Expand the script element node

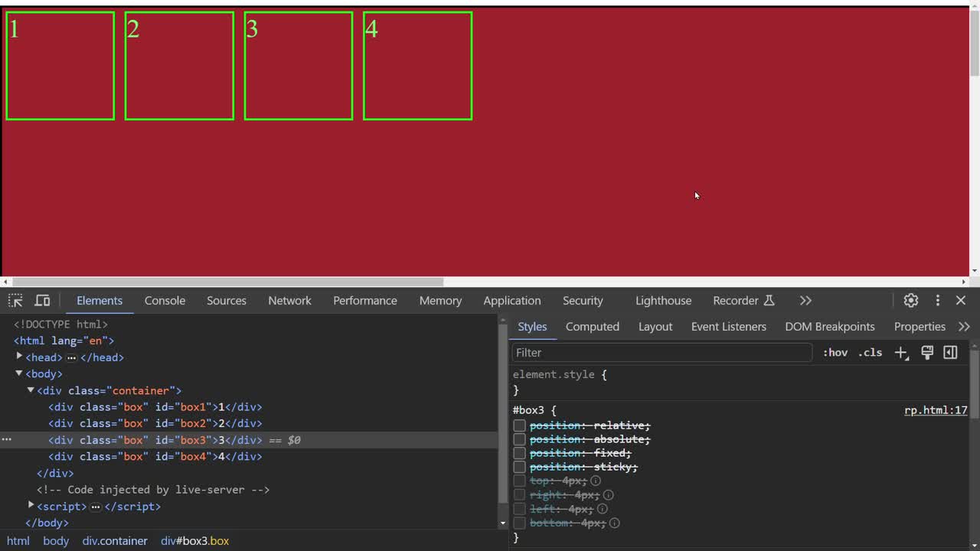[x=31, y=506]
